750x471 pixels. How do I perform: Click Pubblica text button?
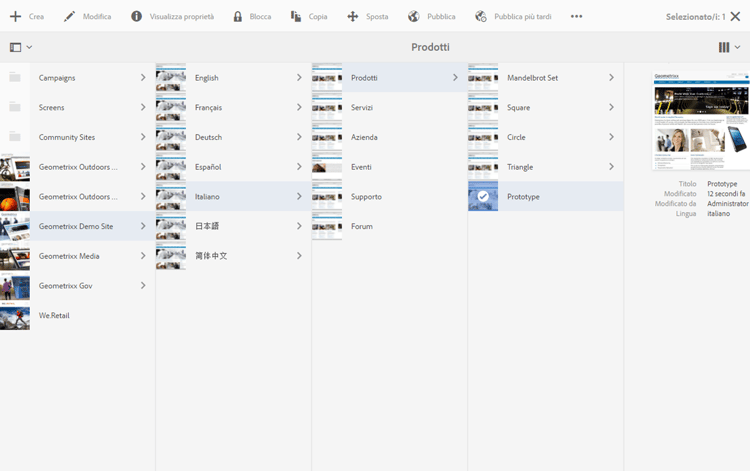point(441,16)
